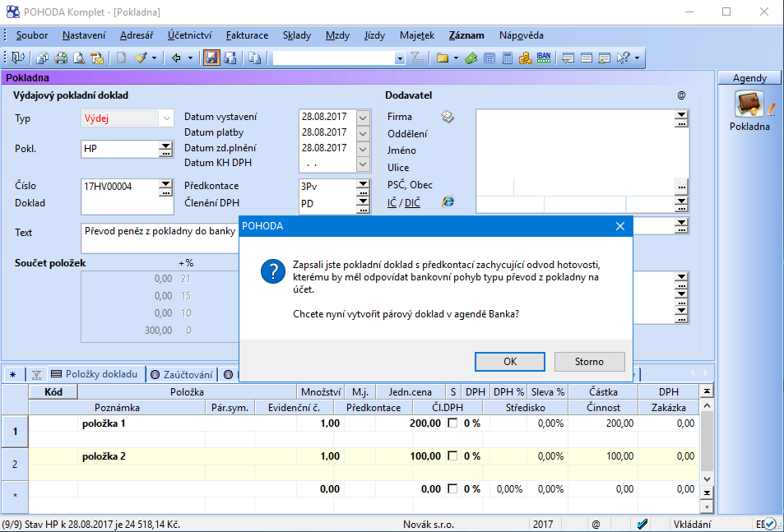Toggle S checkbox in the new empty row
Screen dimensions: 784x532
point(452,489)
